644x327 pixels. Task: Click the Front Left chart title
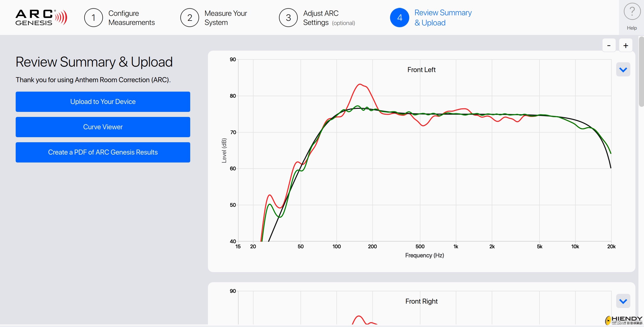tap(421, 70)
